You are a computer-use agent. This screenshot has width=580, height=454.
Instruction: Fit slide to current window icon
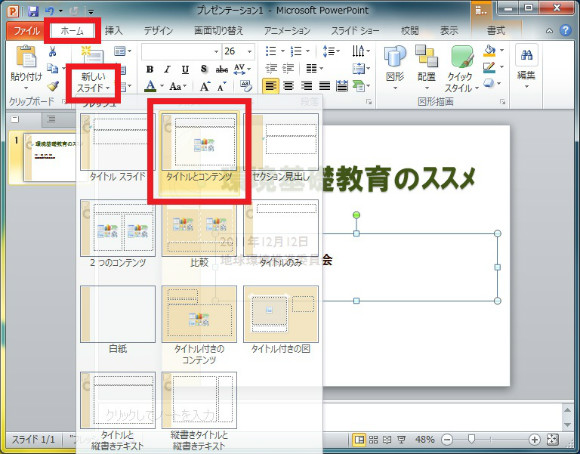(552, 440)
